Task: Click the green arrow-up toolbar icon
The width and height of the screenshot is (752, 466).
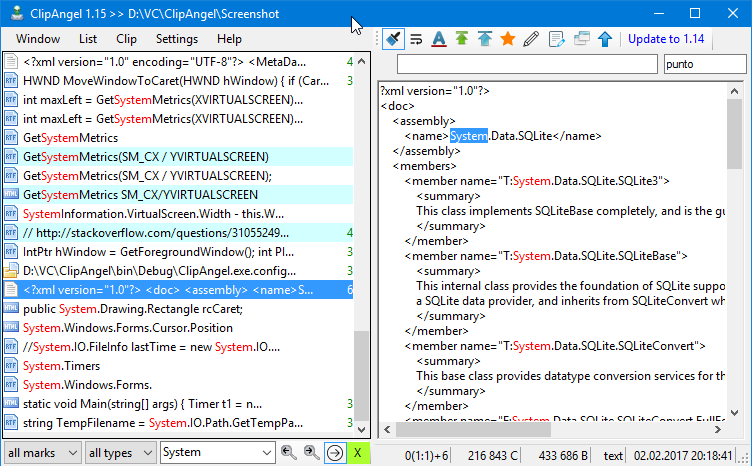Action: point(462,39)
